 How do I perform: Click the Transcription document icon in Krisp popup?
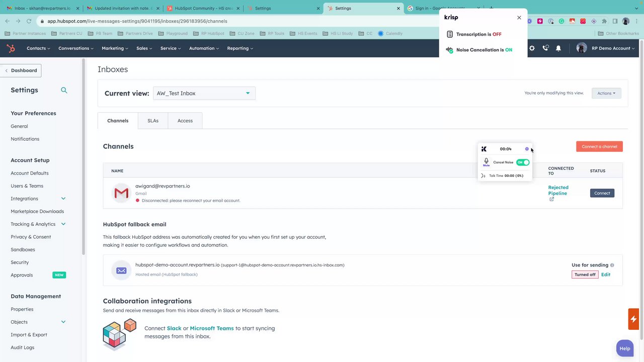pyautogui.click(x=450, y=34)
